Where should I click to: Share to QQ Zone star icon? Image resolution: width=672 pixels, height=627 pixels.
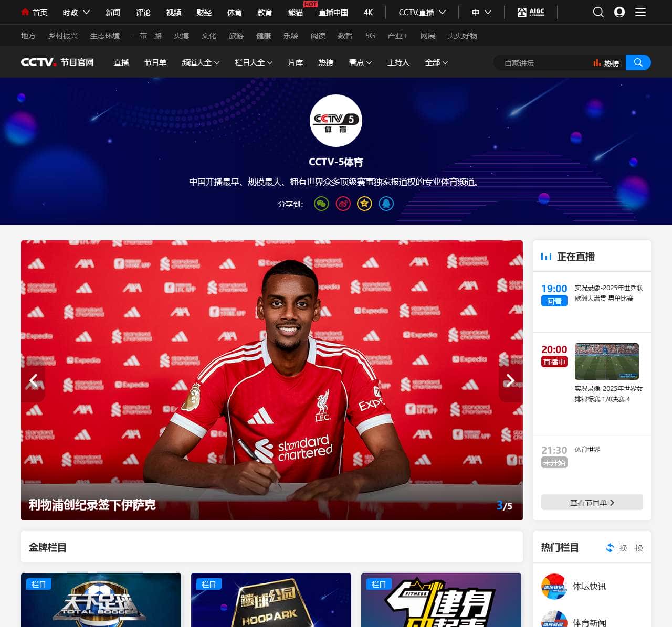364,204
